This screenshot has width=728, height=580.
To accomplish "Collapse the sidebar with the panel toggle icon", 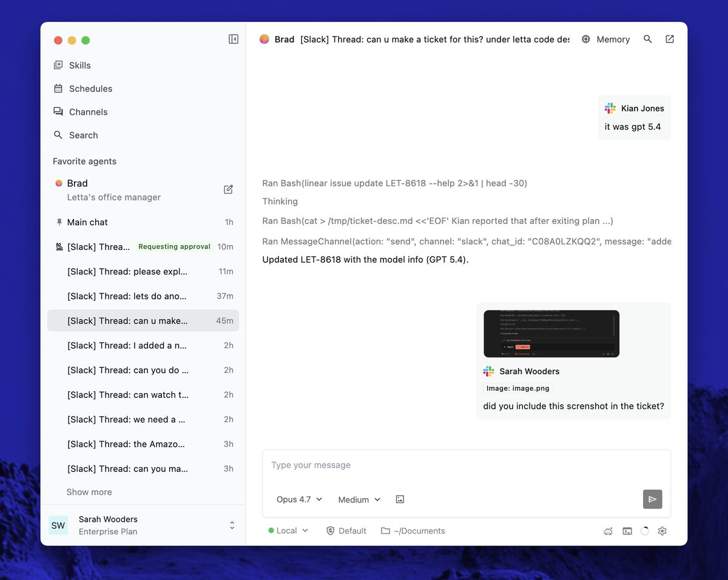I will point(233,39).
